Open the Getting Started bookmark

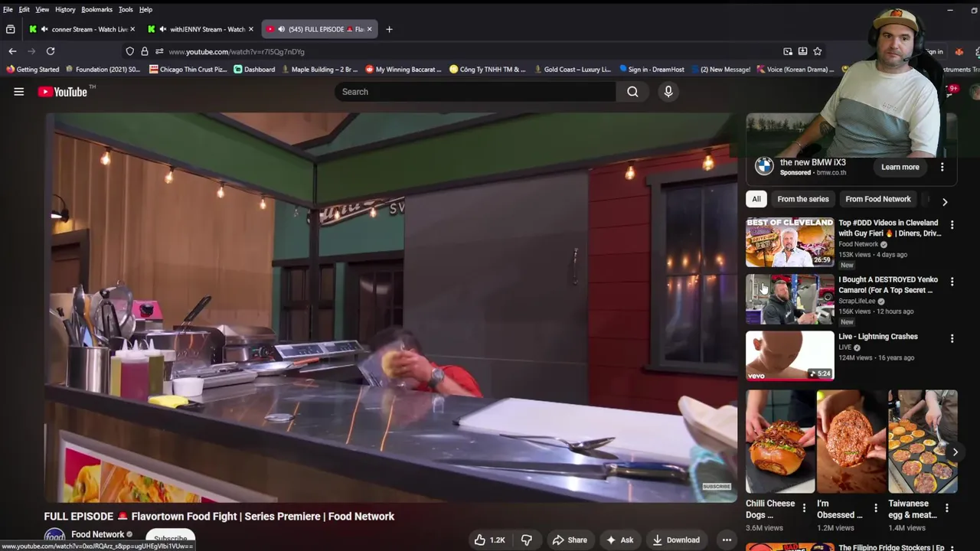pos(33,70)
